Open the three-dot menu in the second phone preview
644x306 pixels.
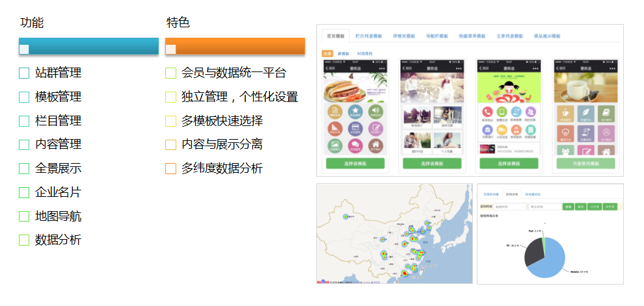click(x=459, y=68)
